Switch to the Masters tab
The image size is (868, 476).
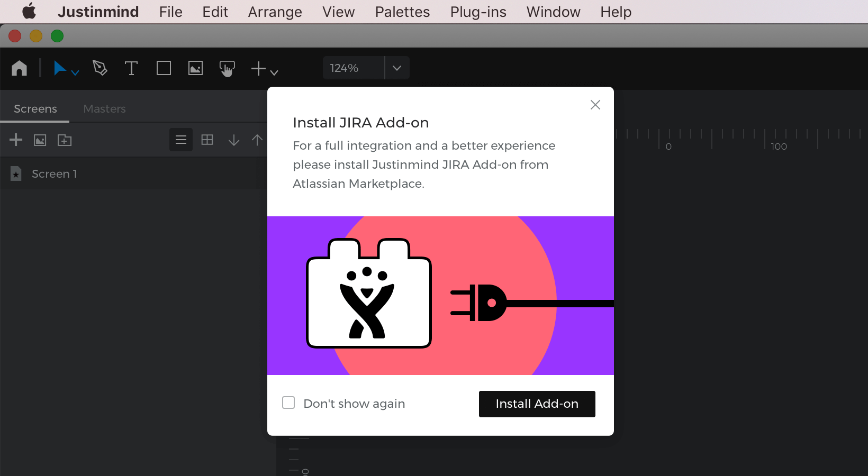pyautogui.click(x=104, y=108)
